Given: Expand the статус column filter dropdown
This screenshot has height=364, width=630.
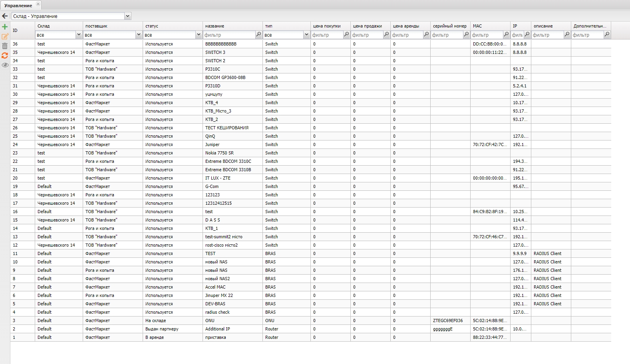Looking at the screenshot, I should coord(199,35).
